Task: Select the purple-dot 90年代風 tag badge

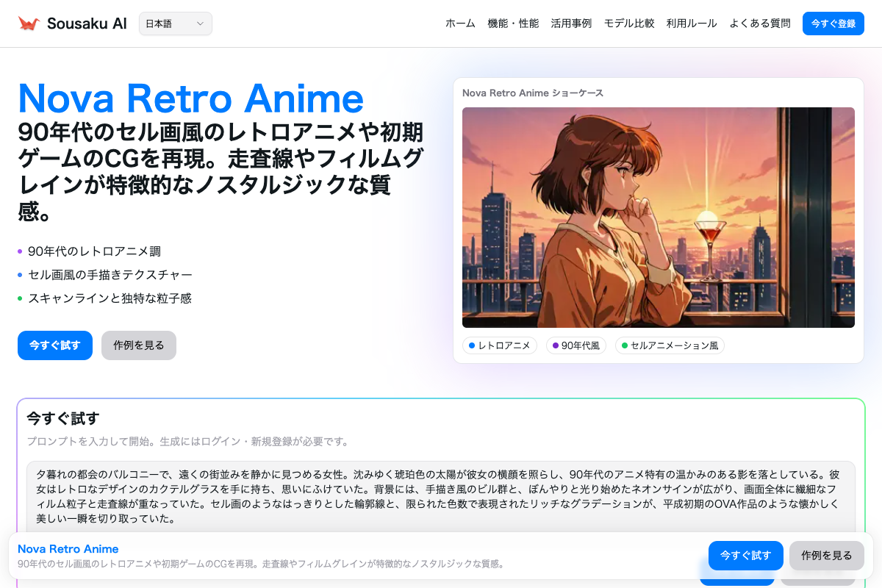Action: (x=576, y=345)
